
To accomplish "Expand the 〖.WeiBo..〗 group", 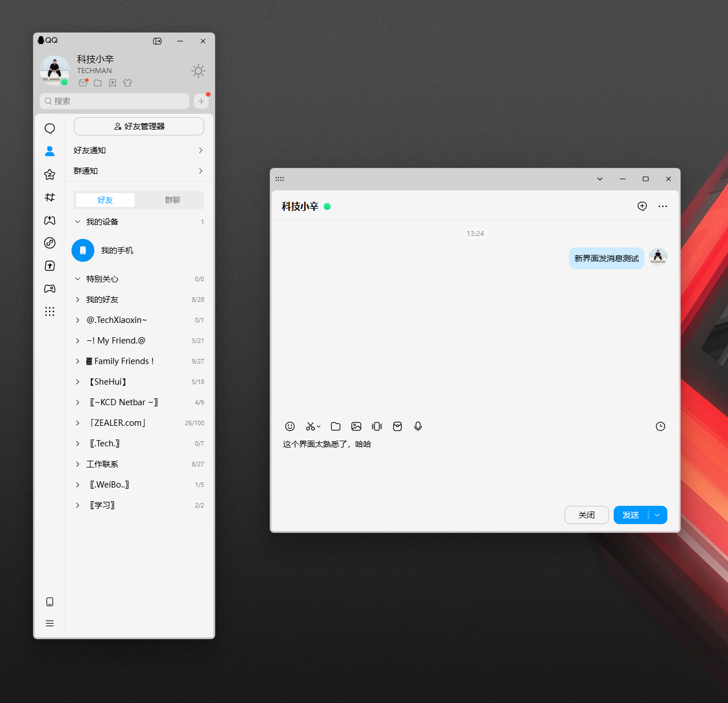I will 78,485.
